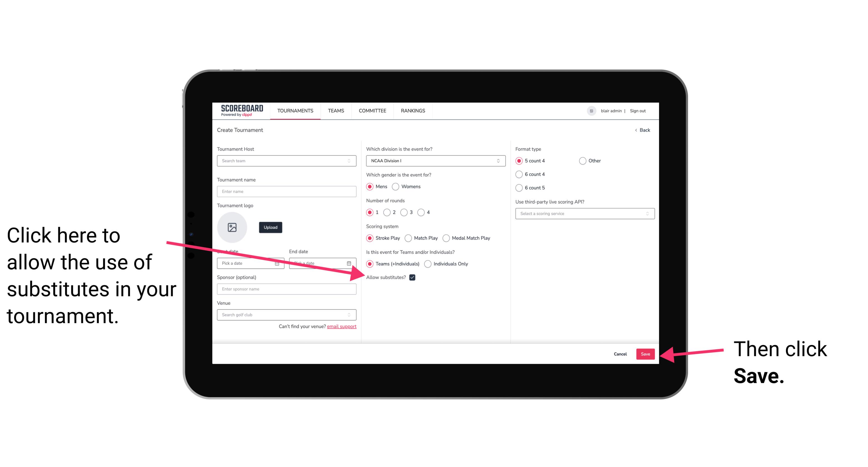Open the Select a scoring service dropdown
The width and height of the screenshot is (868, 467).
coord(583,213)
